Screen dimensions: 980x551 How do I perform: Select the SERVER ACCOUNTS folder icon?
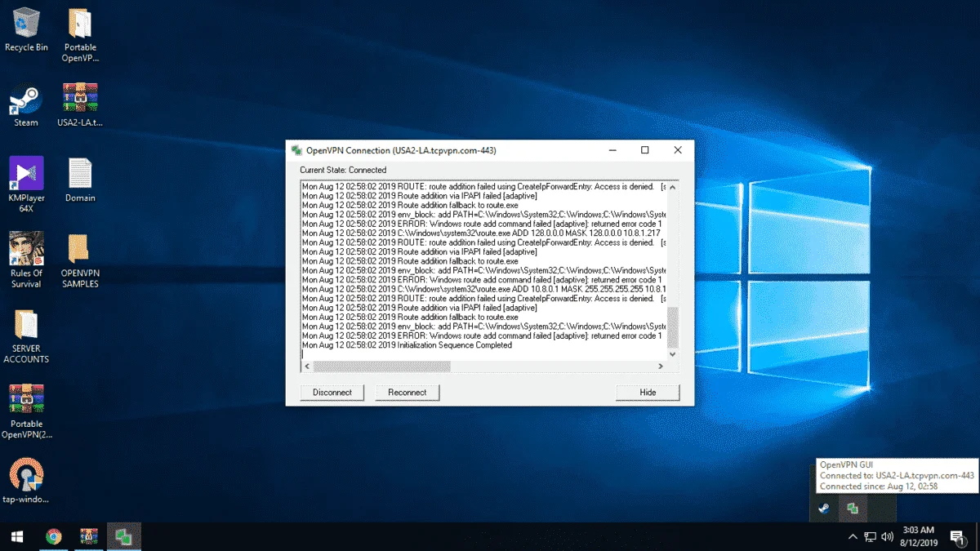coord(26,335)
